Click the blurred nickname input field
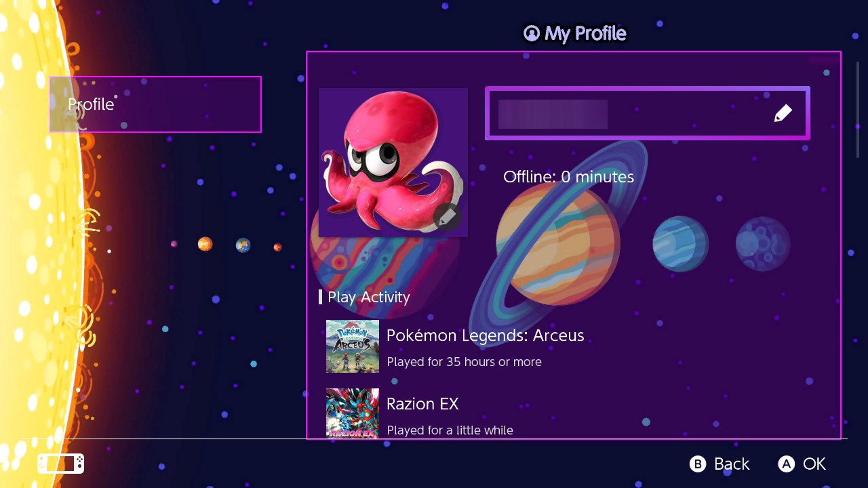868x488 pixels. click(648, 113)
